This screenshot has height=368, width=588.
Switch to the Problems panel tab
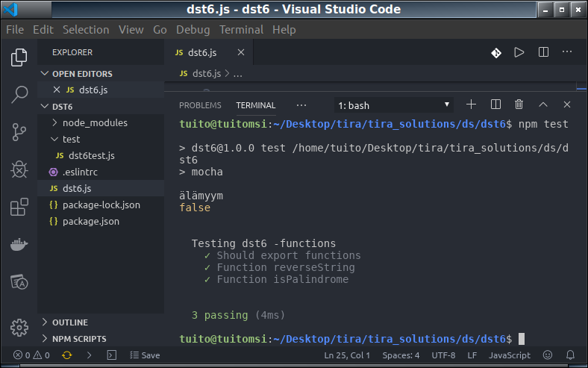tap(200, 105)
